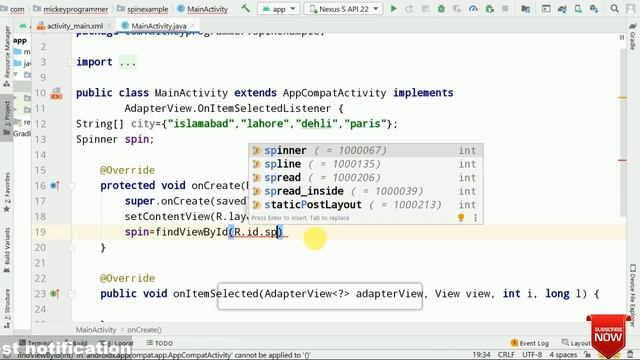Toggle the 1: Project tool window
The width and height of the screenshot is (640, 360).
click(7, 118)
